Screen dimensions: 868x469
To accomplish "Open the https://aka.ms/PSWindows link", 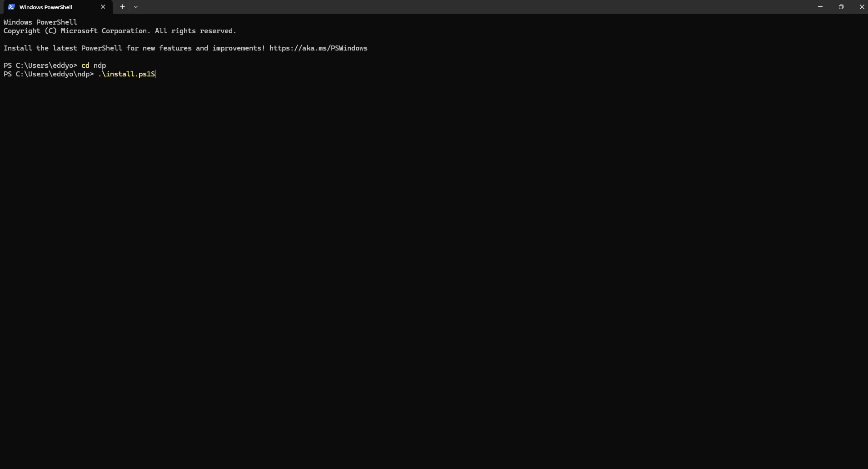I will click(x=318, y=48).
